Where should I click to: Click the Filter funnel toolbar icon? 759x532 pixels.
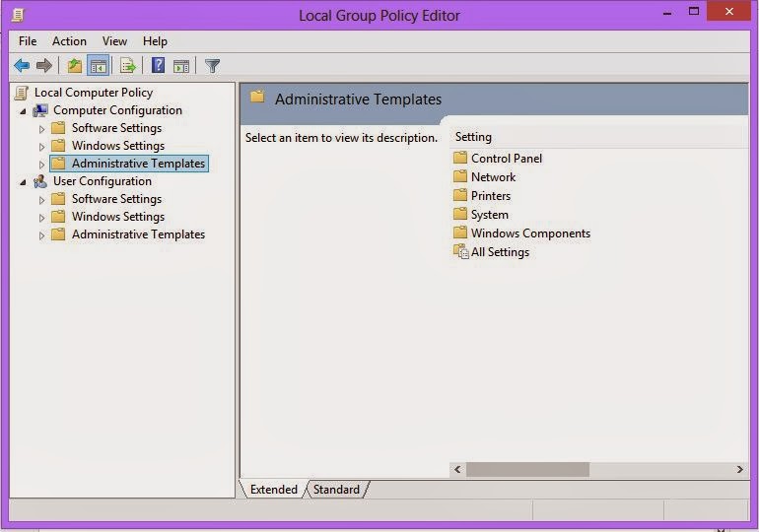click(212, 66)
